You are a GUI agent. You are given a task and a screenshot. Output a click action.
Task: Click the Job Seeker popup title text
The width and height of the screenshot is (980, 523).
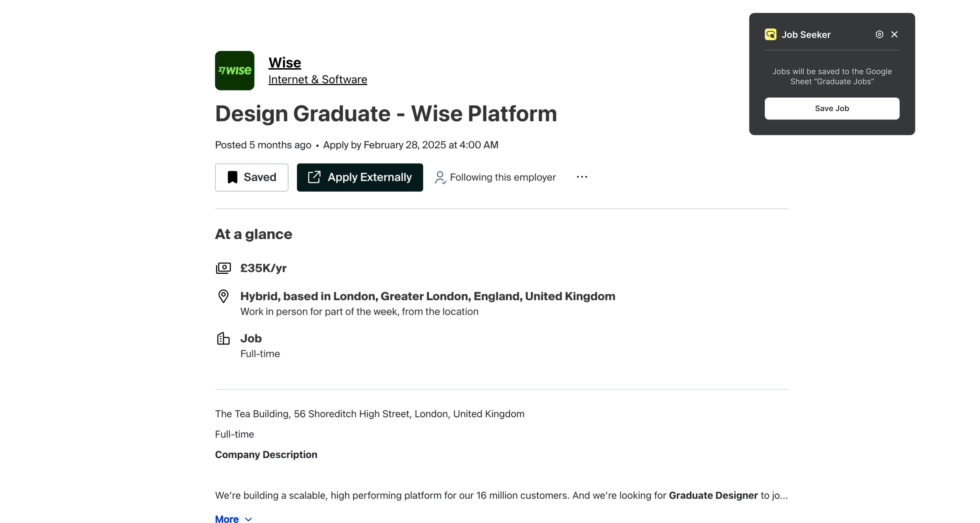point(806,35)
